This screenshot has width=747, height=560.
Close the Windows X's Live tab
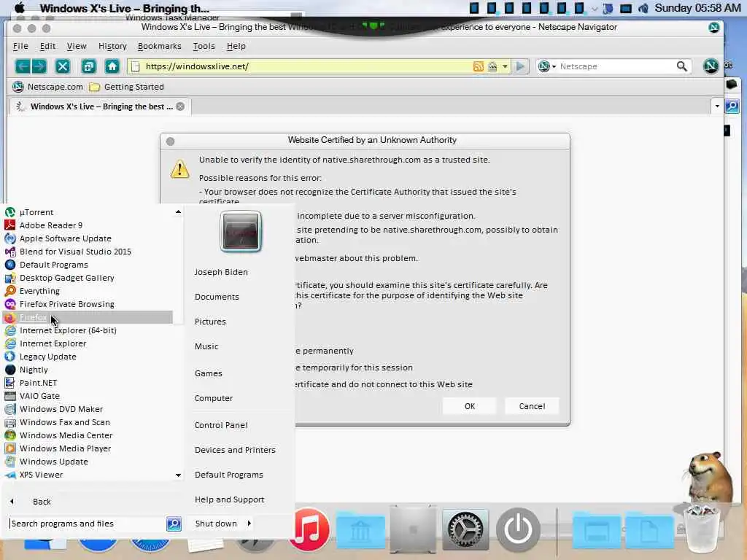pyautogui.click(x=180, y=106)
